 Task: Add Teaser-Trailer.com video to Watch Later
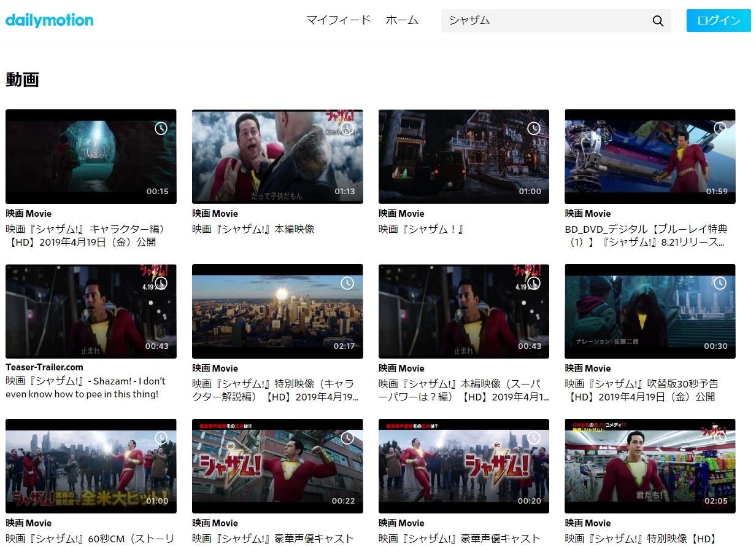[x=161, y=283]
